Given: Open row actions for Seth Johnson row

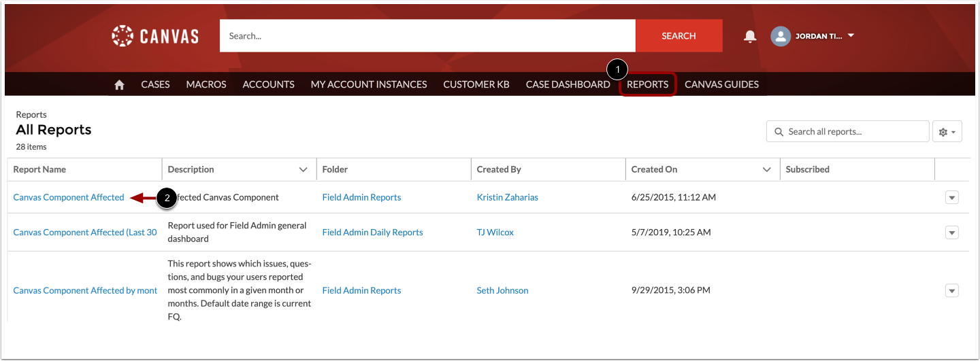Looking at the screenshot, I should (x=952, y=291).
